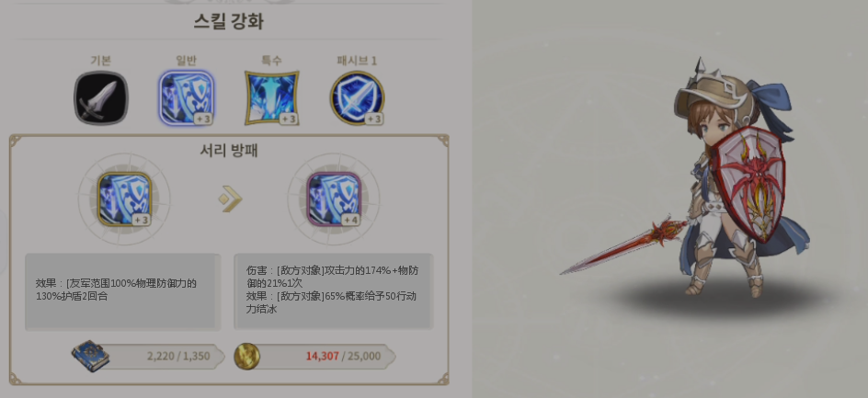Viewport: 868px width, 398px height.
Task: Switch to the 기본 label tab
Action: click(101, 61)
